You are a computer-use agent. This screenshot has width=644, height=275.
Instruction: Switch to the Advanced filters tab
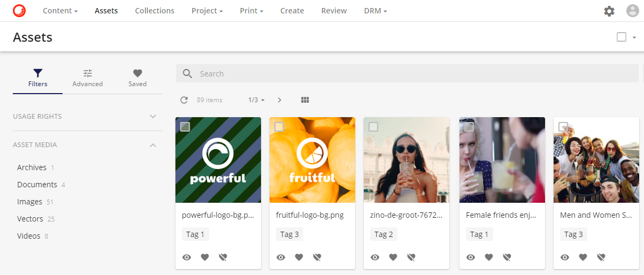tap(88, 78)
